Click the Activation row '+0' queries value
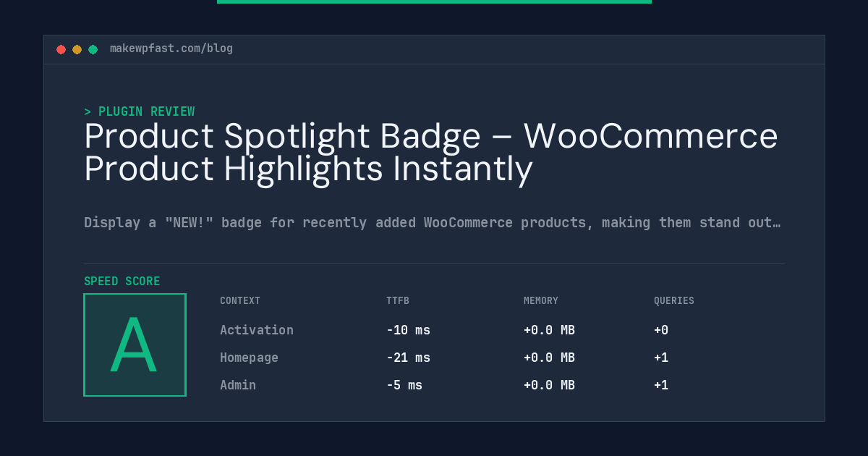The image size is (868, 456). coord(661,330)
